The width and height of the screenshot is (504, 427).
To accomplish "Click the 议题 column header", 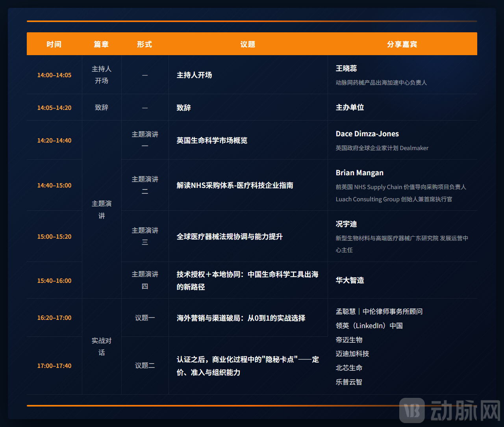I will pyautogui.click(x=248, y=44).
